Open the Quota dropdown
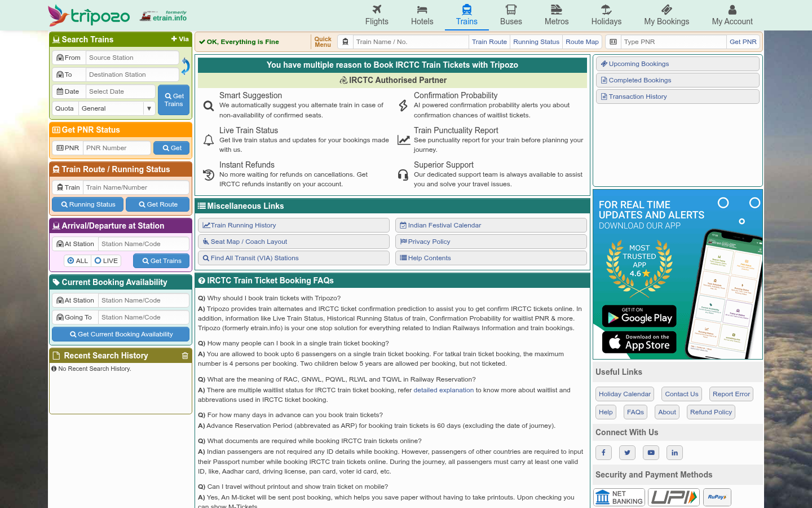This screenshot has width=812, height=508. pyautogui.click(x=117, y=108)
